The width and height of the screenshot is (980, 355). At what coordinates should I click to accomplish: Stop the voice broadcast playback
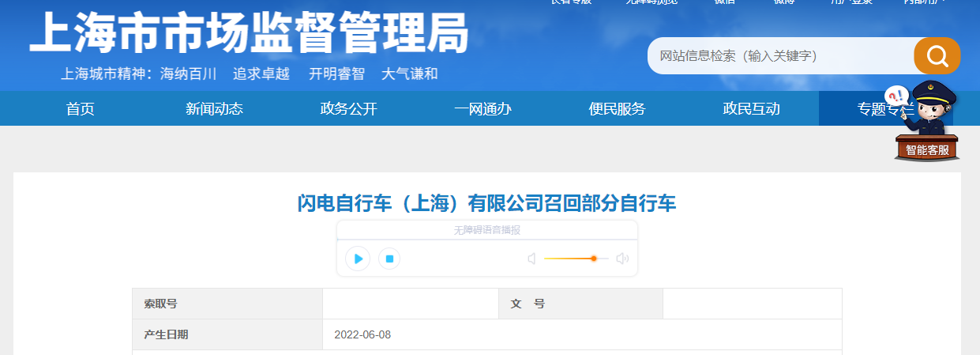click(x=389, y=259)
